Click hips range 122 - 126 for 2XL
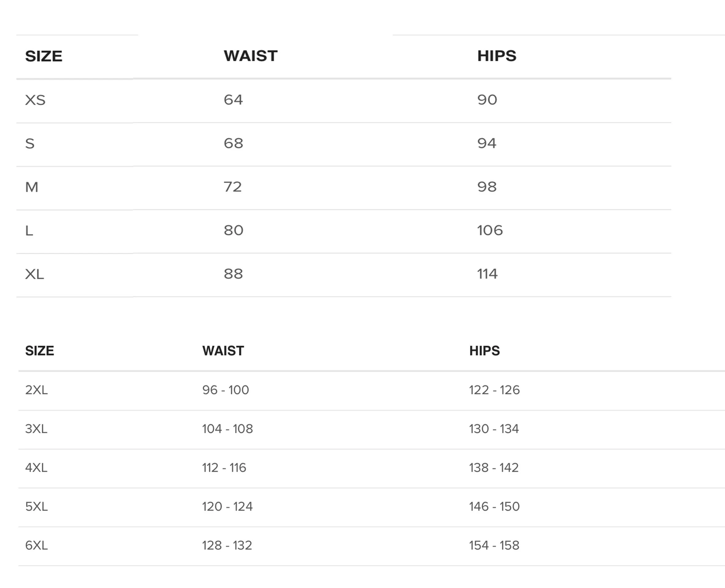 coord(494,390)
